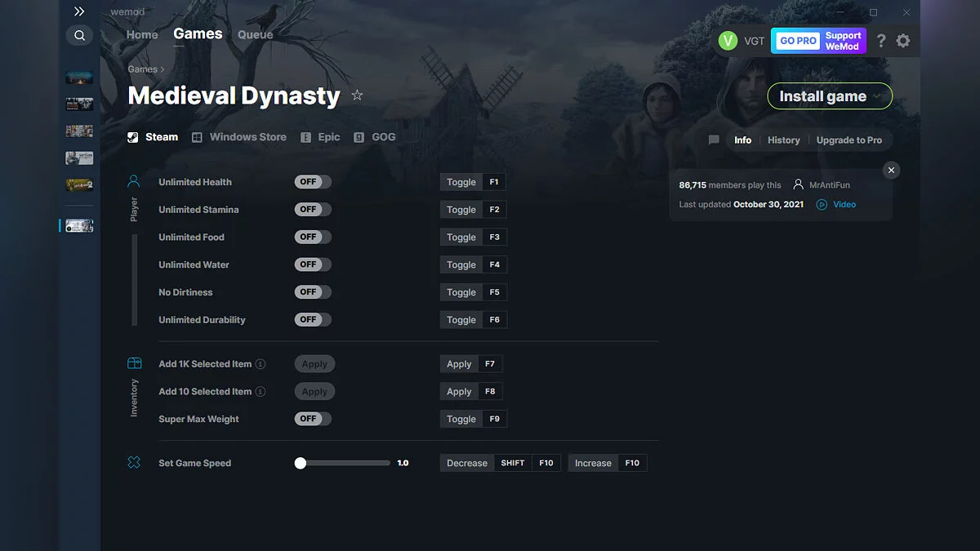Open the Video link in the info panel
This screenshot has width=980, height=551.
[836, 204]
